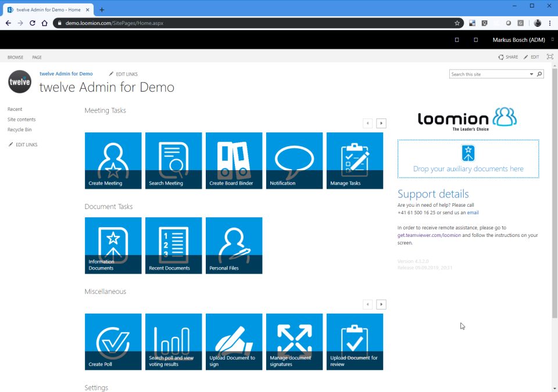Open Manage document signatures

[x=294, y=341]
